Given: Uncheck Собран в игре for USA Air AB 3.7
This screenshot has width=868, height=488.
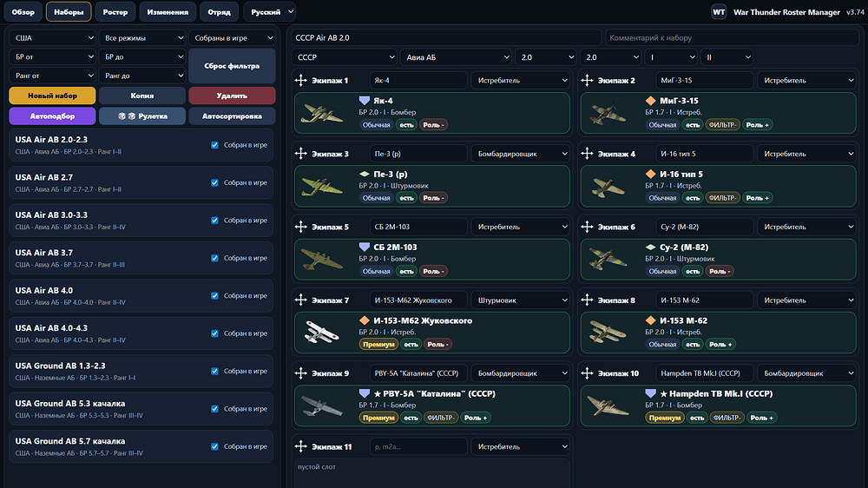Looking at the screenshot, I should click(214, 258).
